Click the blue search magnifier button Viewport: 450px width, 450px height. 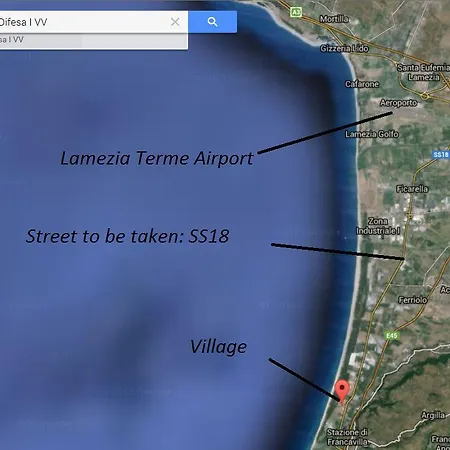[212, 22]
